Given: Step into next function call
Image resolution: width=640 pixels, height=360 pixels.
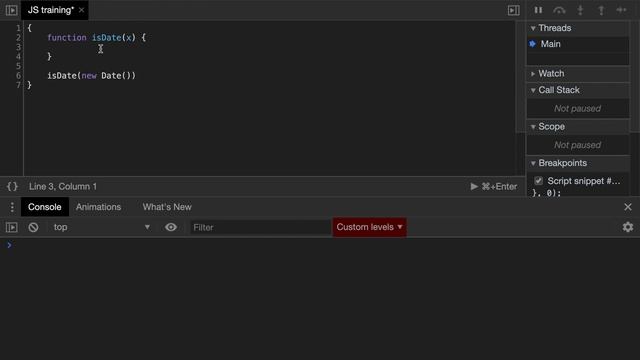Looking at the screenshot, I should [x=580, y=10].
